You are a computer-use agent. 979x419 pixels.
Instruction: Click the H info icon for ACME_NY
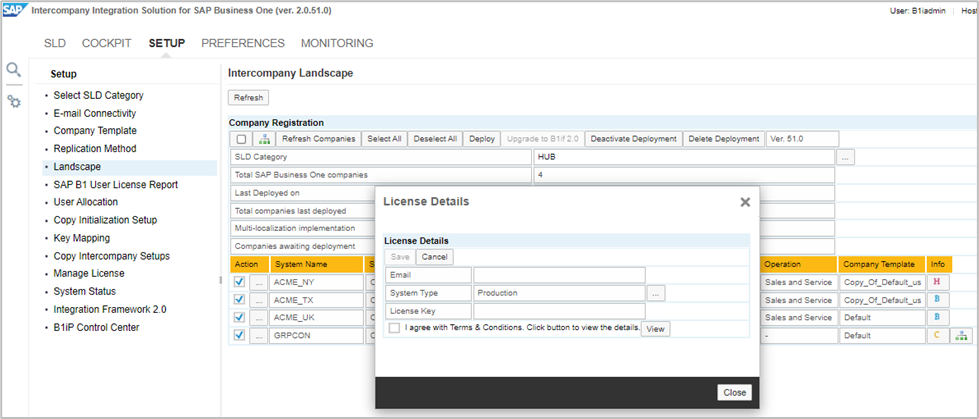point(939,283)
